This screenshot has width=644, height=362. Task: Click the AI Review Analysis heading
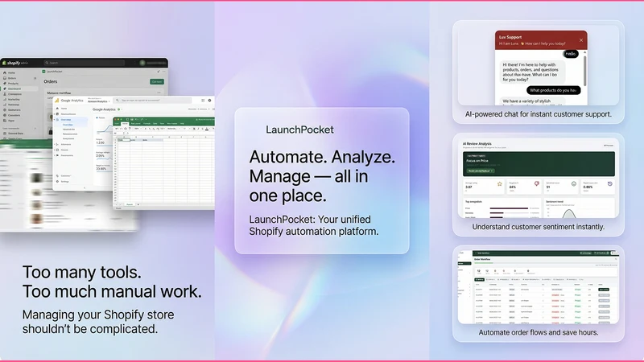pyautogui.click(x=477, y=144)
